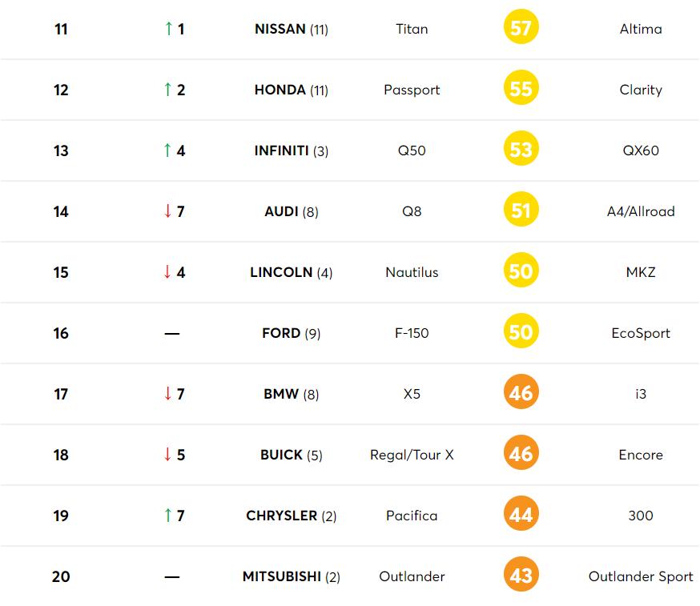Click the orange 44 score circle
The width and height of the screenshot is (700, 606).
coord(521,515)
